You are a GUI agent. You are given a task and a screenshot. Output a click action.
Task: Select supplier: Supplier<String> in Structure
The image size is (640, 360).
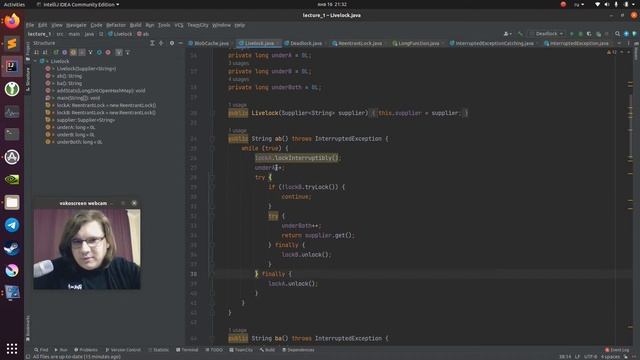85,120
